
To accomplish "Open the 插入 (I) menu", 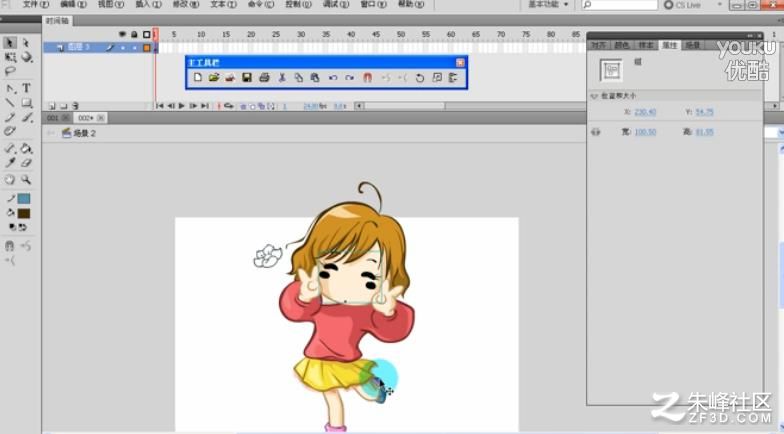I will (148, 4).
